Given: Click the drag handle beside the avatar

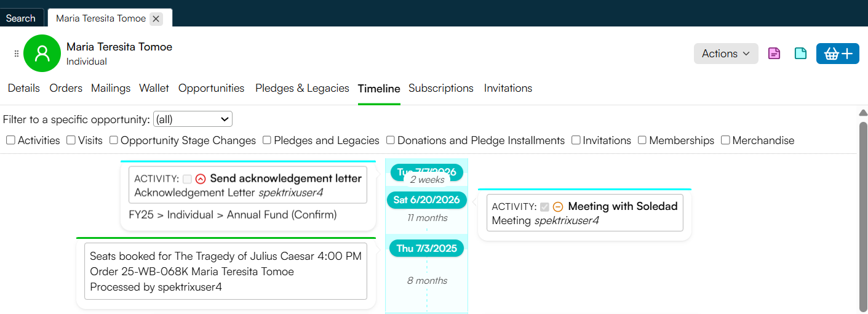Looking at the screenshot, I should 17,54.
